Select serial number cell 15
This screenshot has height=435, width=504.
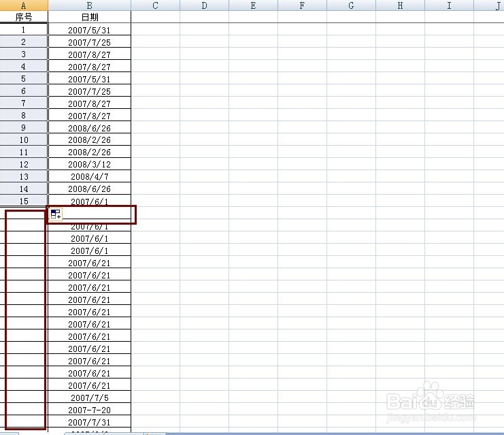24,200
